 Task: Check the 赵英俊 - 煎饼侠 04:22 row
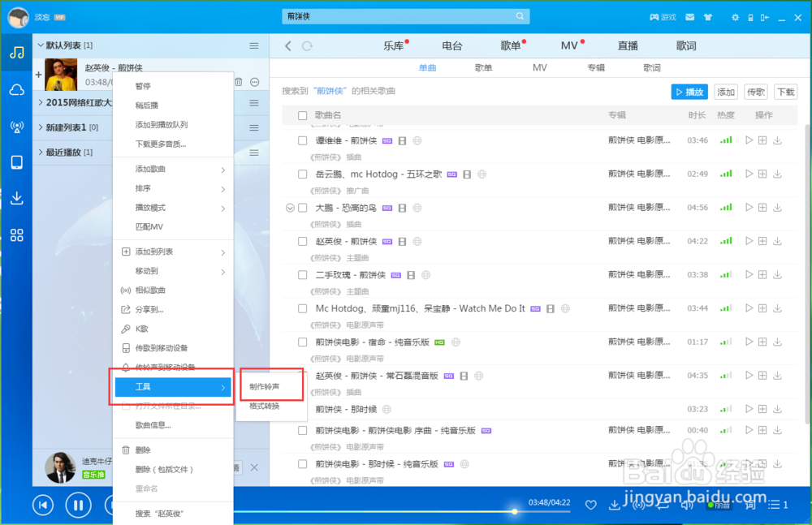pos(302,241)
